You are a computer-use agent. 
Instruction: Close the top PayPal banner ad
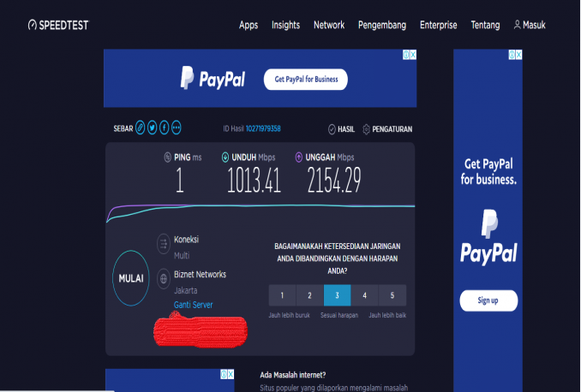click(x=412, y=55)
